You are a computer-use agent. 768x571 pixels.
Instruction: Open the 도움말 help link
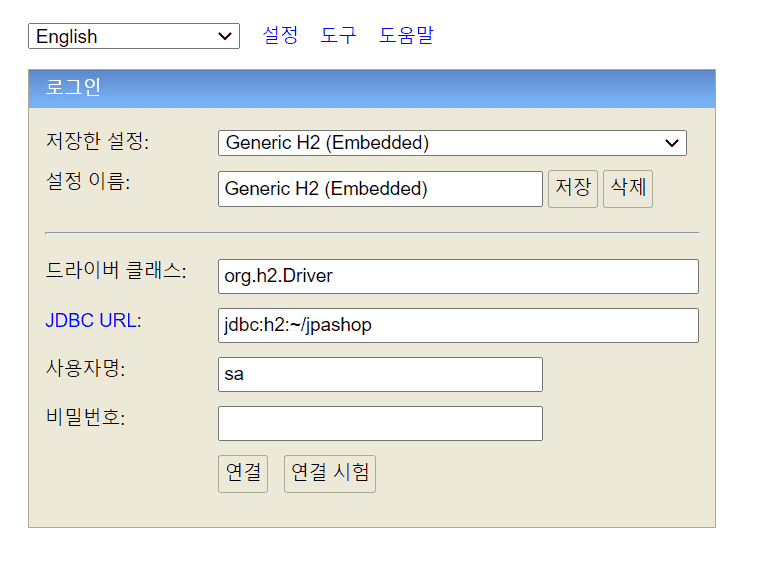click(x=406, y=36)
